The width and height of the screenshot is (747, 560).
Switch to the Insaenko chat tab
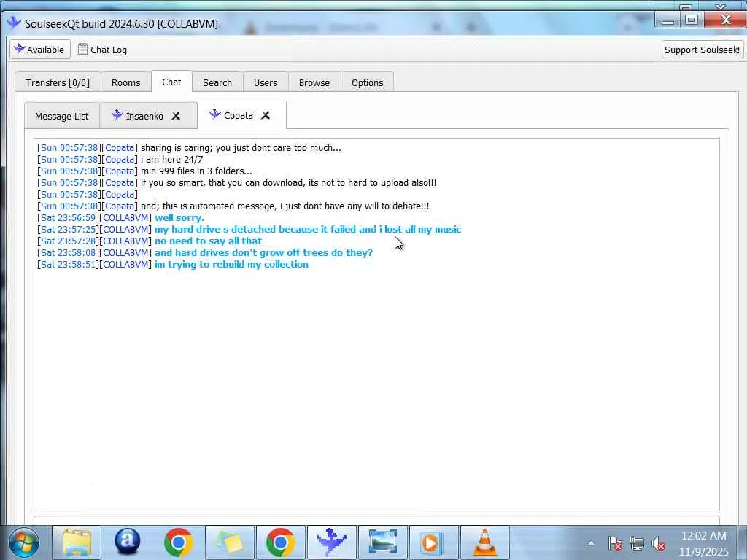click(144, 116)
